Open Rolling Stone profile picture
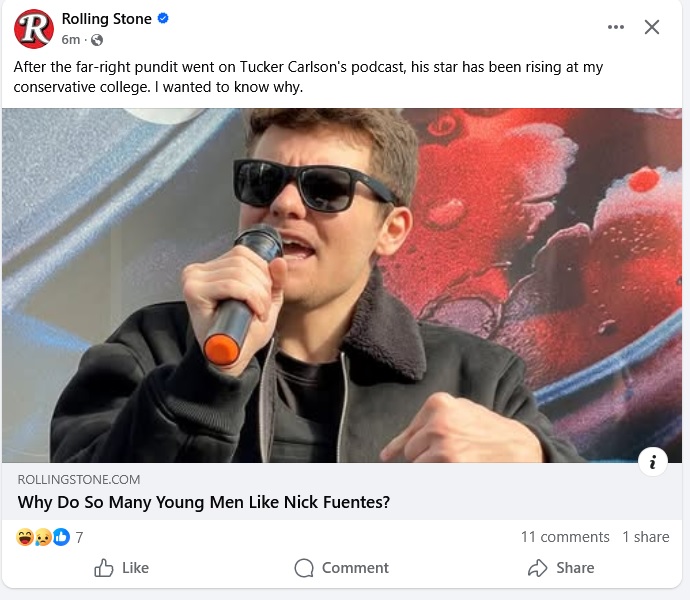Viewport: 690px width, 600px height. click(x=34, y=28)
